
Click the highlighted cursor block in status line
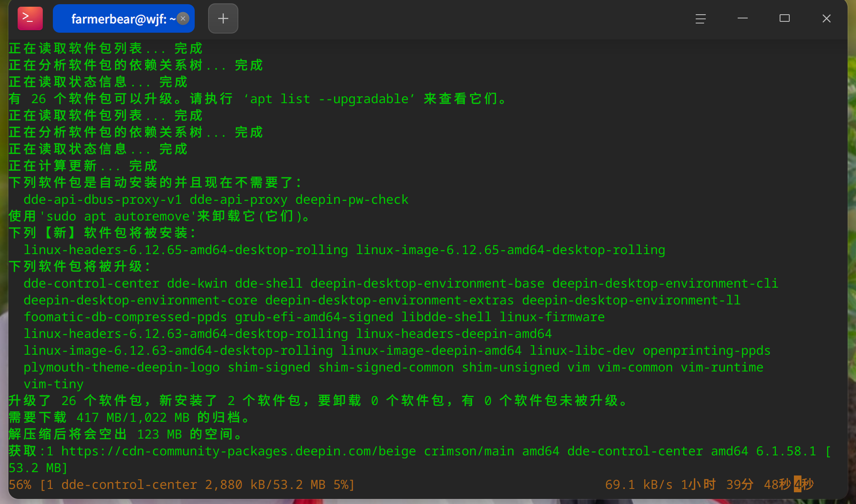pyautogui.click(x=797, y=484)
